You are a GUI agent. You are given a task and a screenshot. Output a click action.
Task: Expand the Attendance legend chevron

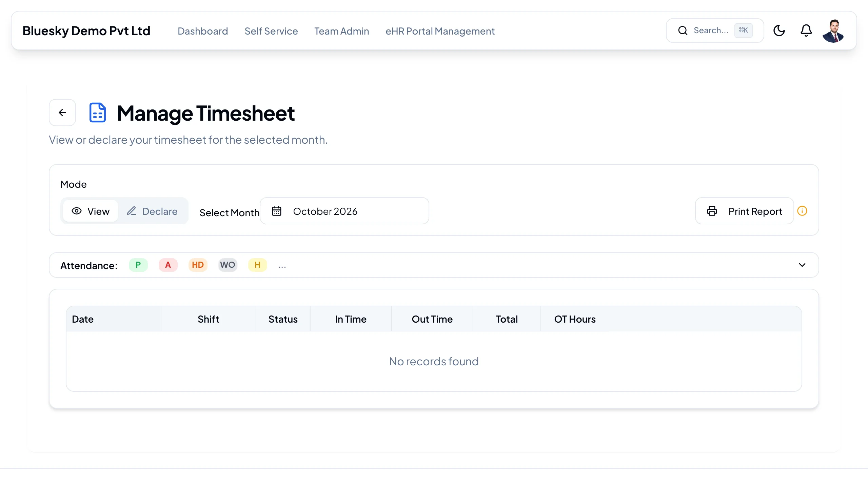click(x=802, y=265)
